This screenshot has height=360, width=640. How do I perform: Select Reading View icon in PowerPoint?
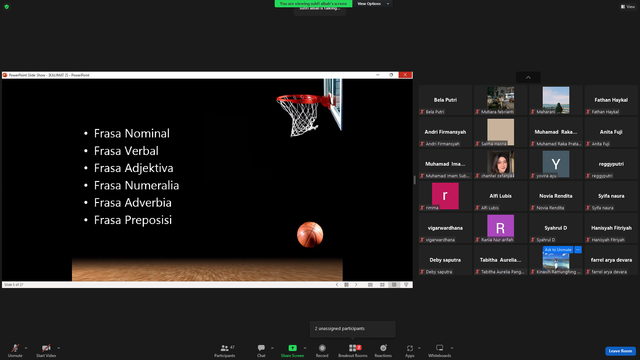click(x=394, y=285)
